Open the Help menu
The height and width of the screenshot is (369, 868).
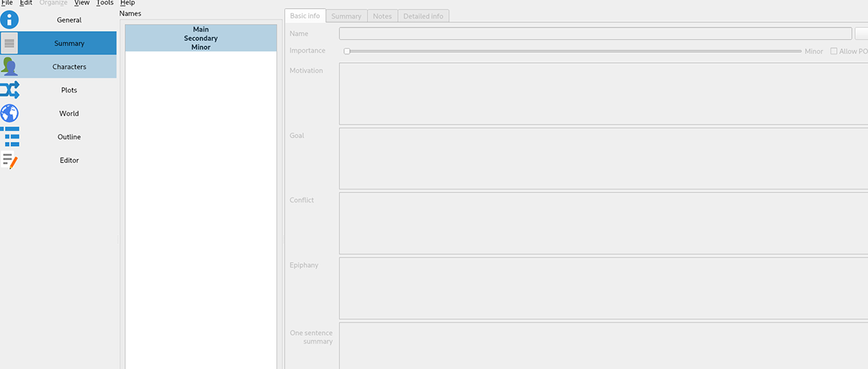pos(127,3)
